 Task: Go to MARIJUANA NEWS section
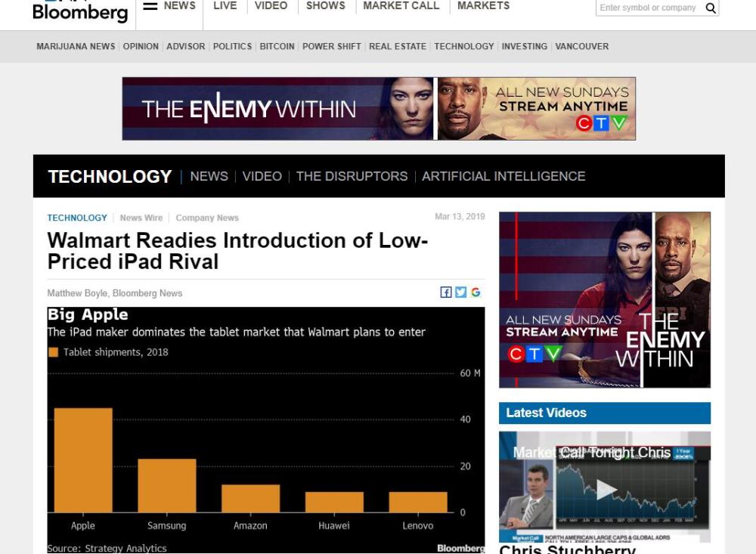[76, 46]
